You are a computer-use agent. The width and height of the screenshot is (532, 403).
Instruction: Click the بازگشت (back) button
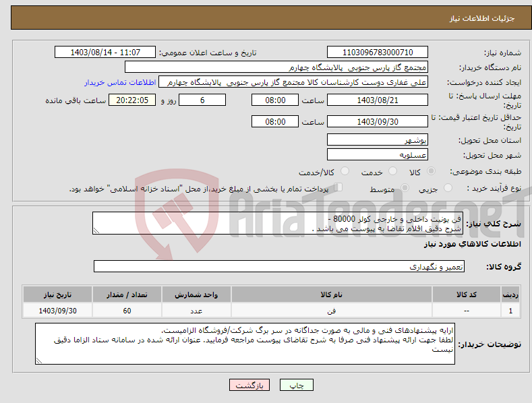pyautogui.click(x=249, y=385)
